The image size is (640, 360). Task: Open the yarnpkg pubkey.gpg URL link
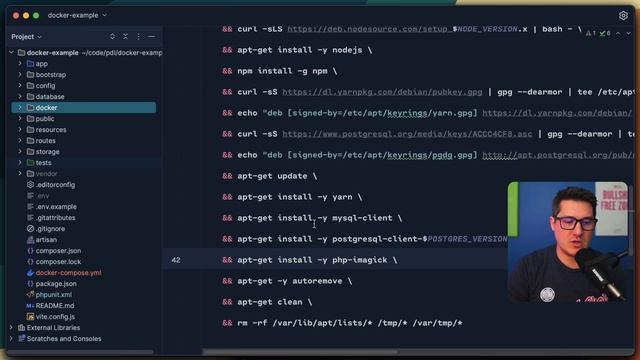point(382,92)
